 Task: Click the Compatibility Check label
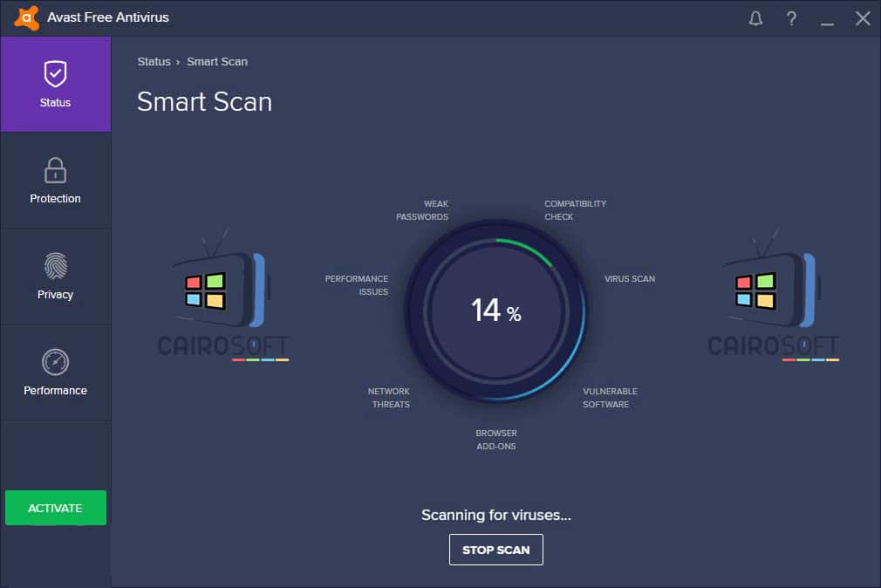(x=576, y=210)
